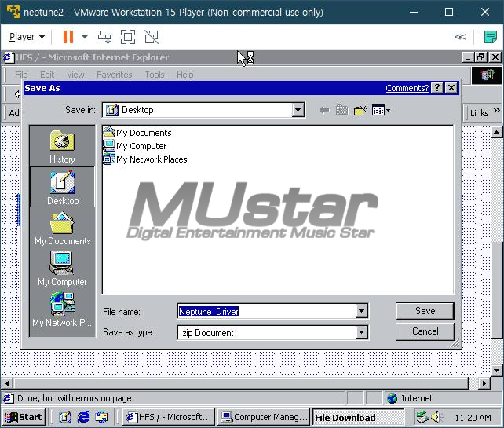Click the IE page scroll down arrow

[496, 370]
